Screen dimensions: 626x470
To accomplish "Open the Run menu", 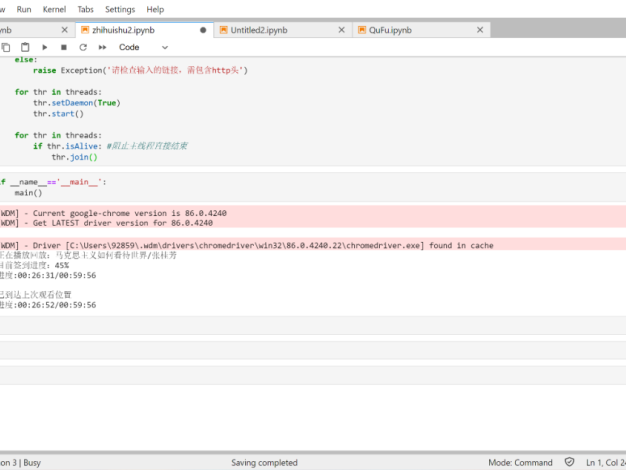I will point(24,9).
